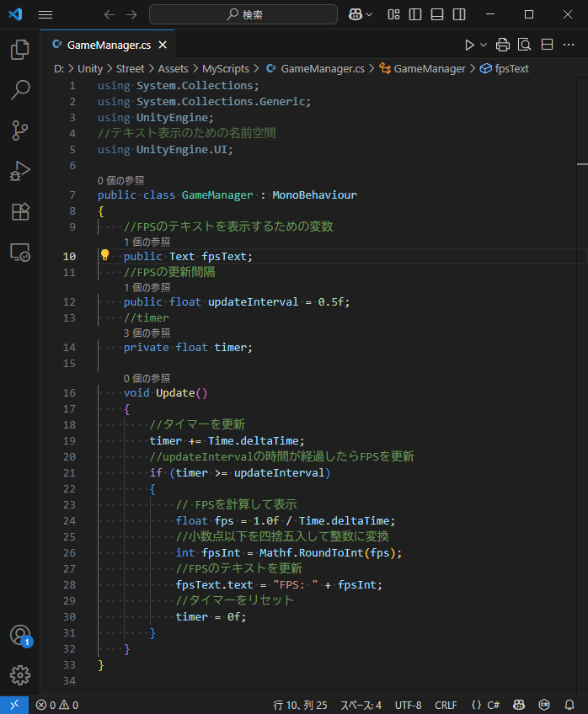Click the '行 10、列 25' cursor position
Screen dimensions: 588x714
[x=300, y=705]
